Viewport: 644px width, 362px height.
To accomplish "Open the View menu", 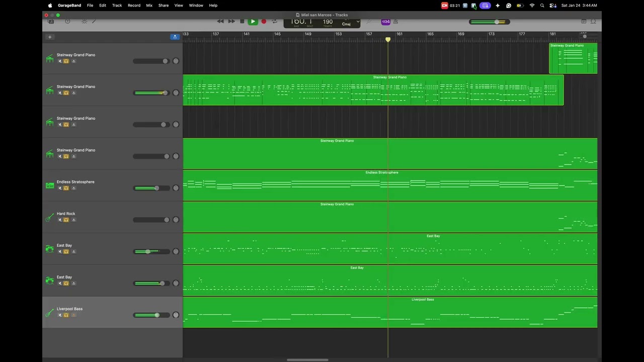I will (179, 6).
